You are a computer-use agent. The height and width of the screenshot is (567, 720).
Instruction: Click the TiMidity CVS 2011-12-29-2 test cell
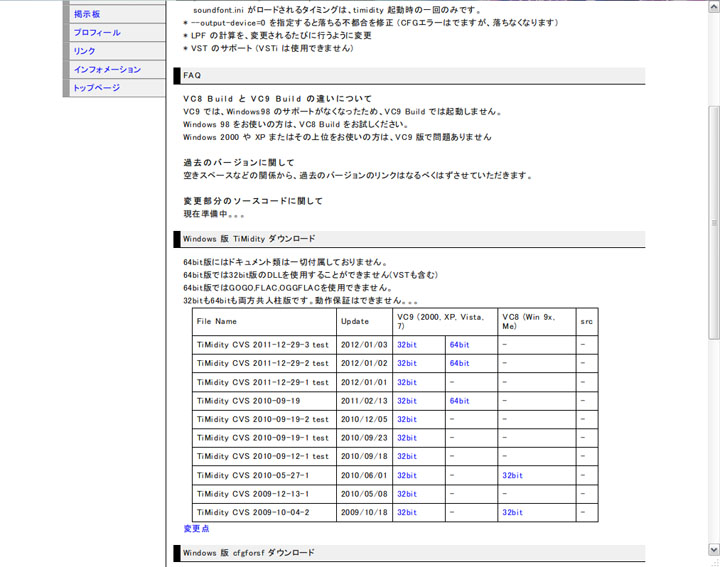264,363
